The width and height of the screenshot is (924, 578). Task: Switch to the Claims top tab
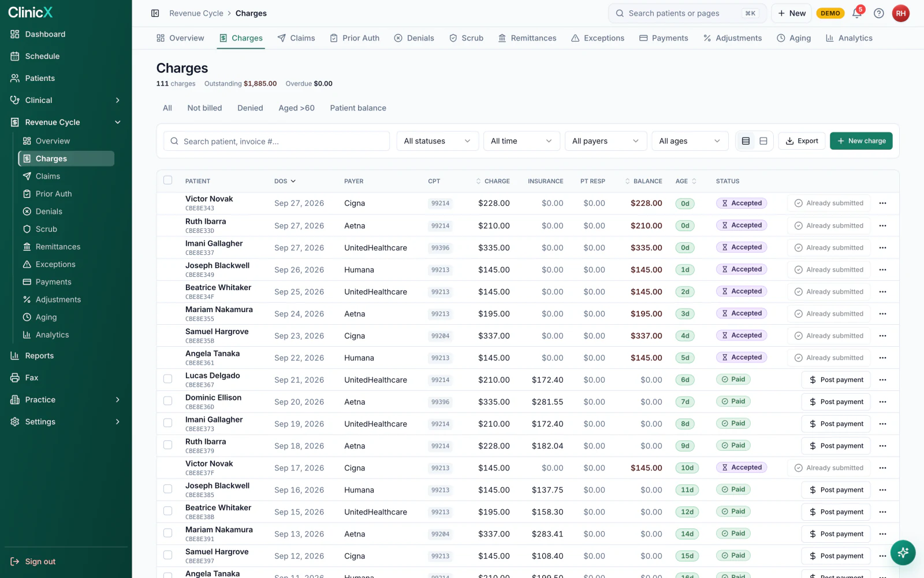(296, 38)
